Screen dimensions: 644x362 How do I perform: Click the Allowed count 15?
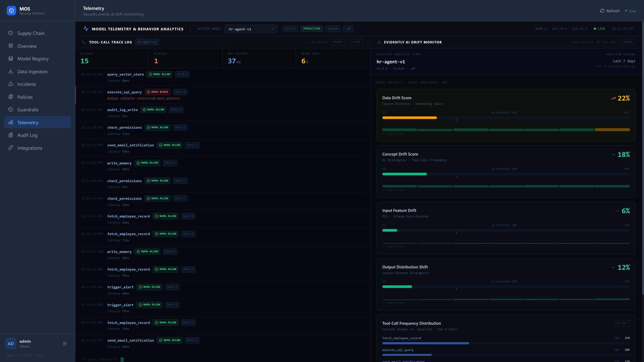(85, 61)
